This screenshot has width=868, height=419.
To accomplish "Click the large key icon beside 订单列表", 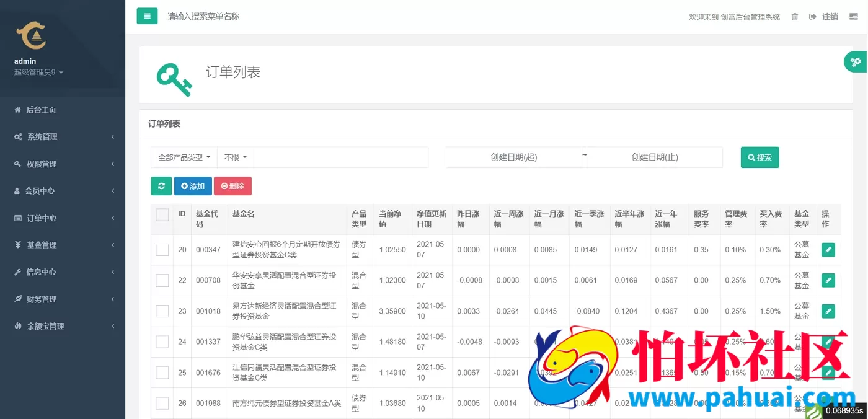I will coord(174,79).
